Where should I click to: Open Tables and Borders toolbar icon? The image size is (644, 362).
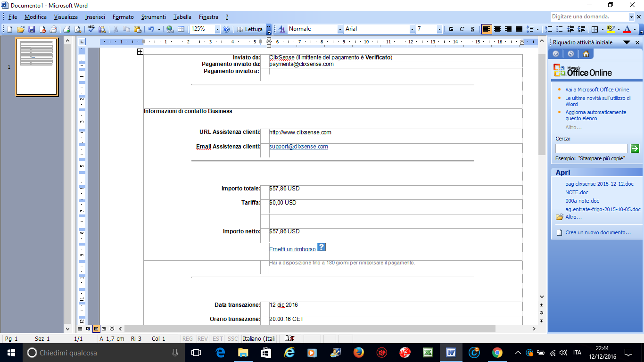coord(181,29)
